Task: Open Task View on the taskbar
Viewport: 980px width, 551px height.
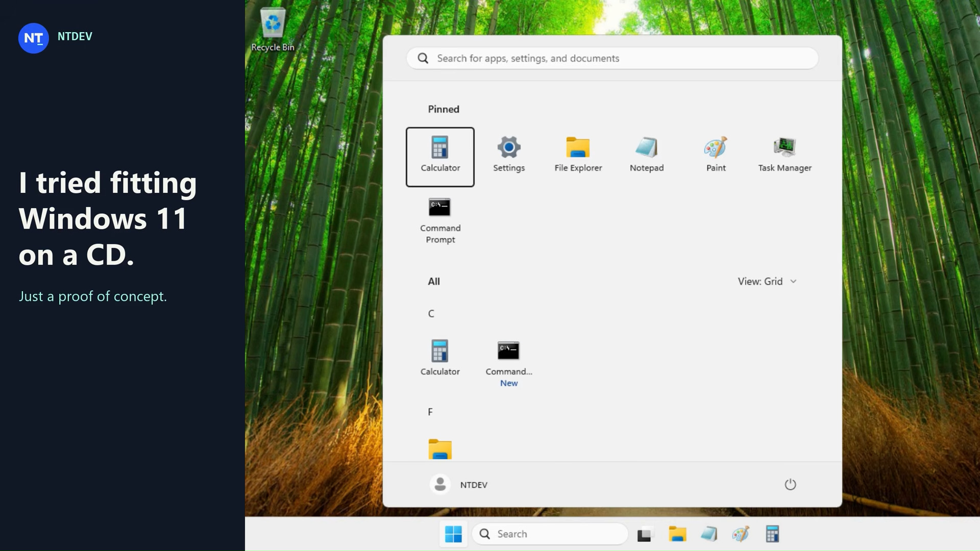Action: click(x=645, y=534)
